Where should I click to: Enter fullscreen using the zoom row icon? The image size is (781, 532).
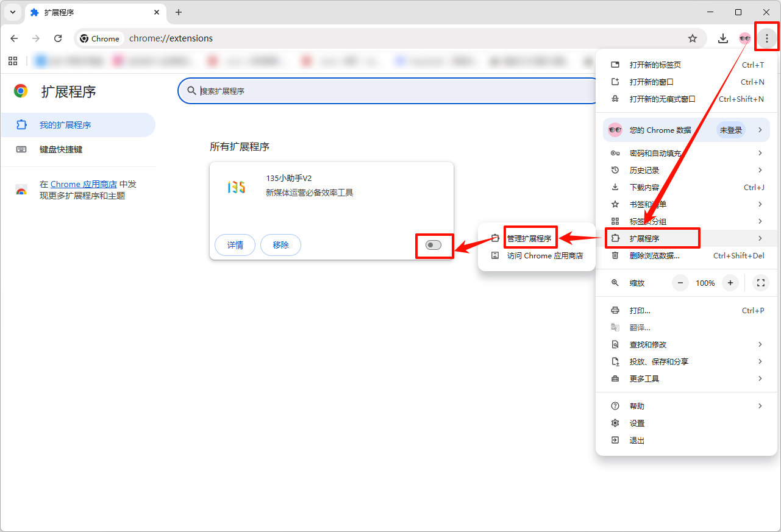click(x=760, y=283)
